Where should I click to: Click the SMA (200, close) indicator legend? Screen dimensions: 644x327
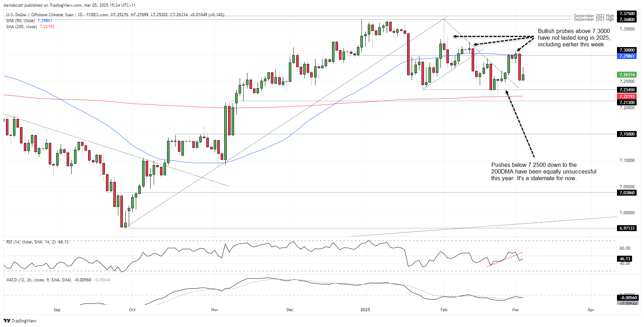(x=30, y=27)
